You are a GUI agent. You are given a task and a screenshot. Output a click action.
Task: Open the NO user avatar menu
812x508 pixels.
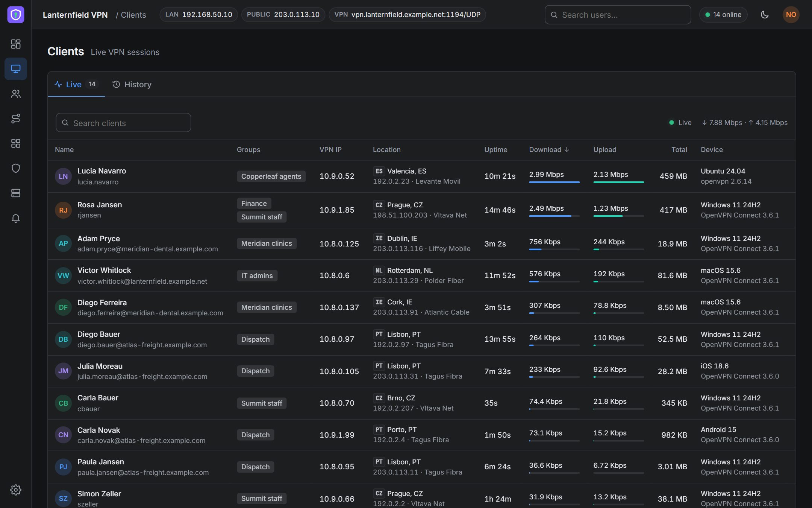(x=791, y=15)
